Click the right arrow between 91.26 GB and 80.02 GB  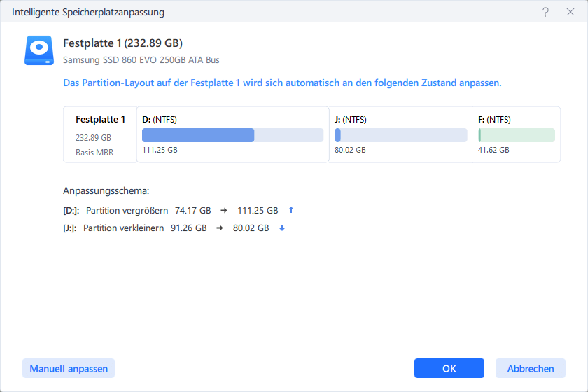point(220,228)
